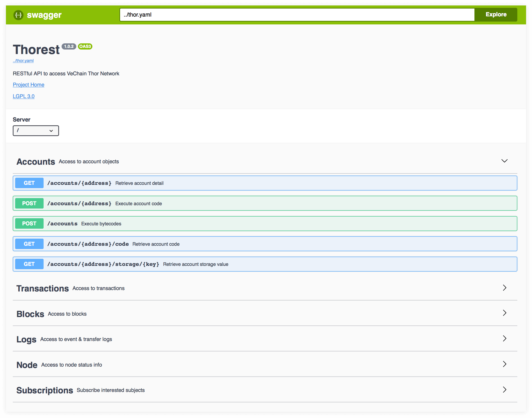Click the Swagger logo icon
The image size is (532, 418).
tap(18, 15)
